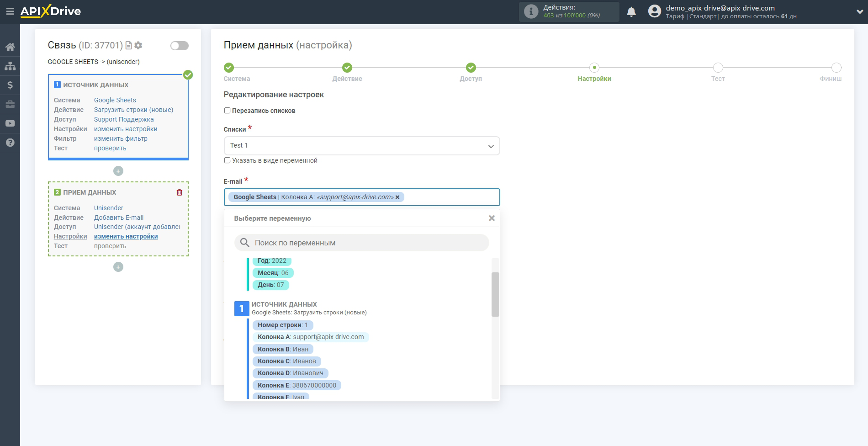Go to the Система step
Image resolution: width=868 pixels, height=446 pixels.
(x=229, y=68)
